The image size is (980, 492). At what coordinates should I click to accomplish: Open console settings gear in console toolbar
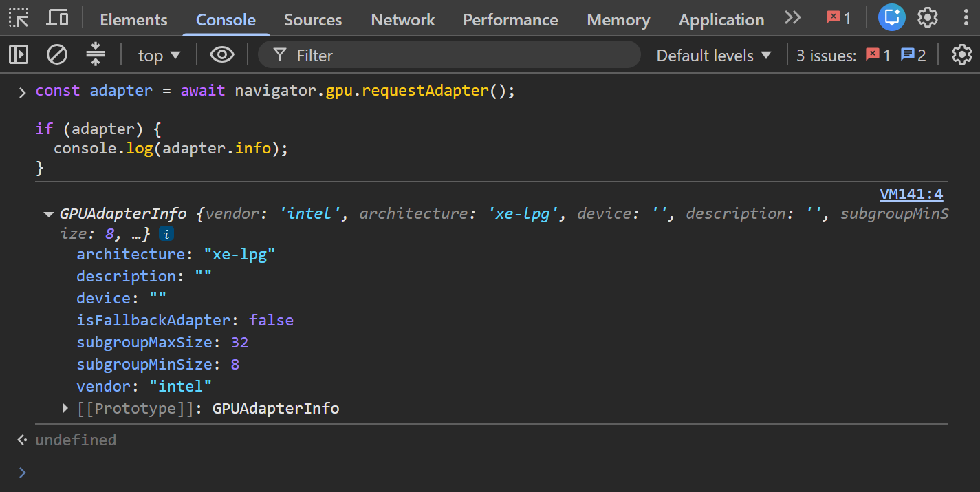click(x=961, y=54)
